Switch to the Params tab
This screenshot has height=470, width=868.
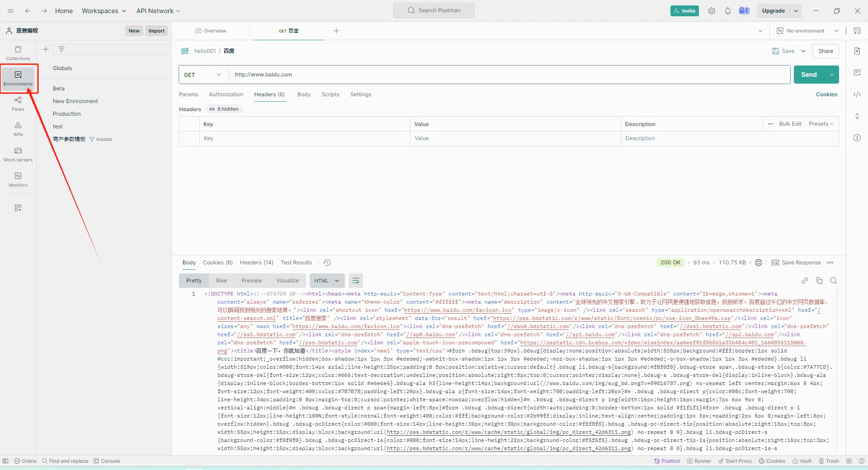coord(189,94)
